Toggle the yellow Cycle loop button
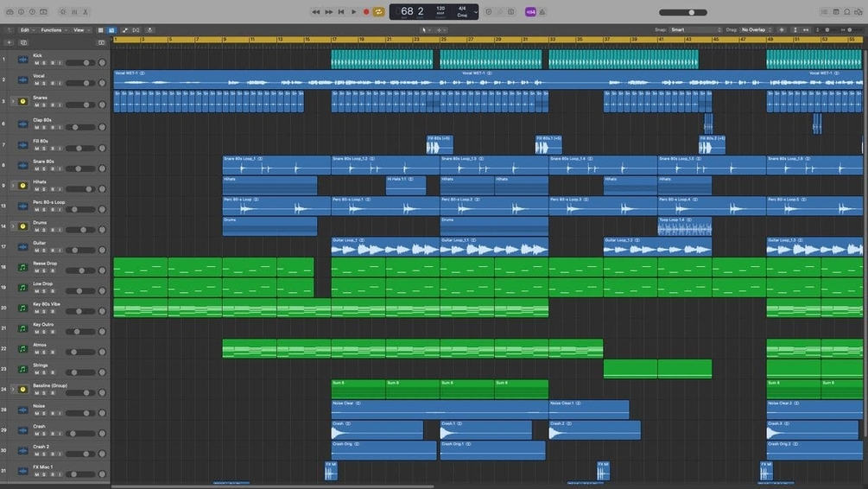The width and height of the screenshot is (868, 489). coord(378,11)
